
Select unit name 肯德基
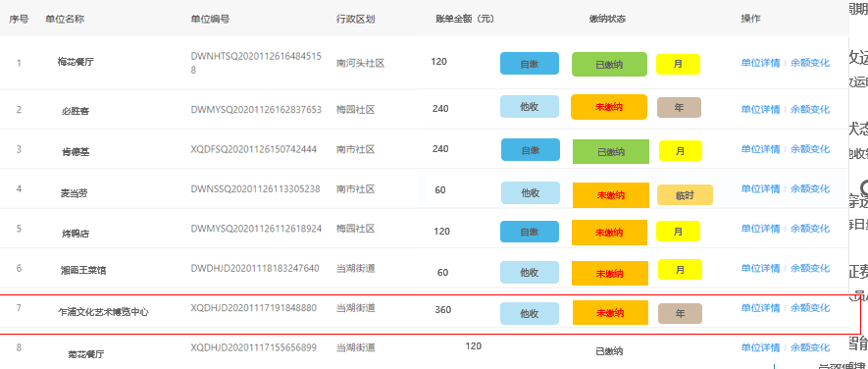pos(76,152)
